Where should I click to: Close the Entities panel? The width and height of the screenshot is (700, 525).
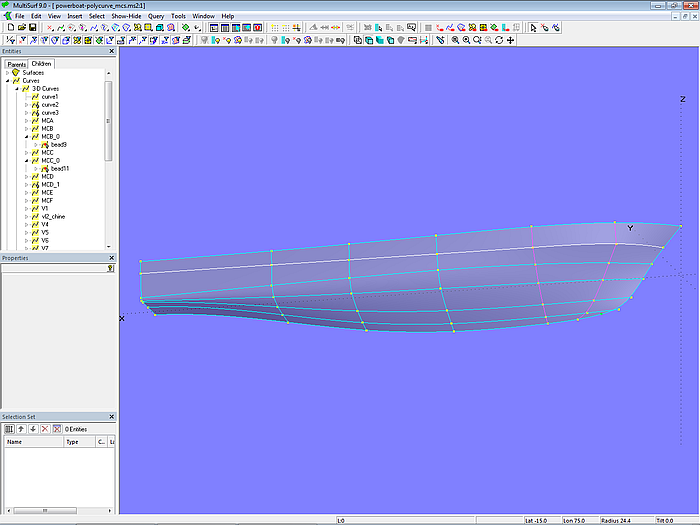point(111,51)
